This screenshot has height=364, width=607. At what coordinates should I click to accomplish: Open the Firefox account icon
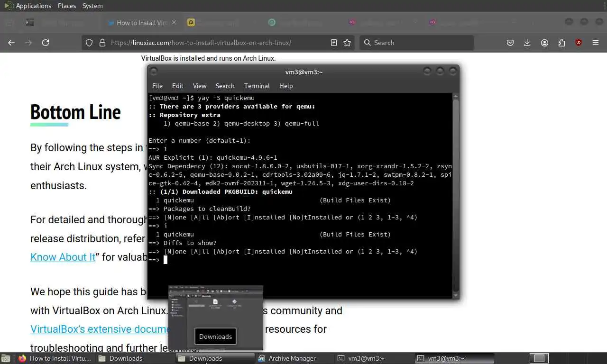pyautogui.click(x=544, y=43)
